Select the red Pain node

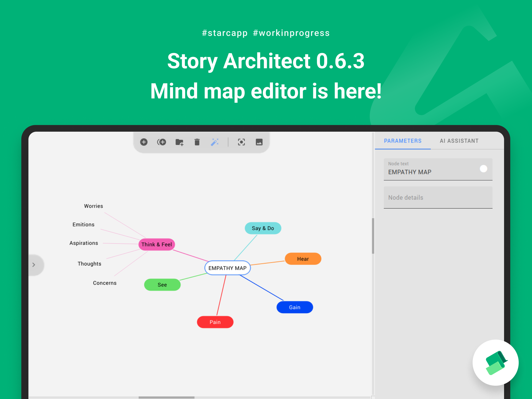tap(215, 322)
